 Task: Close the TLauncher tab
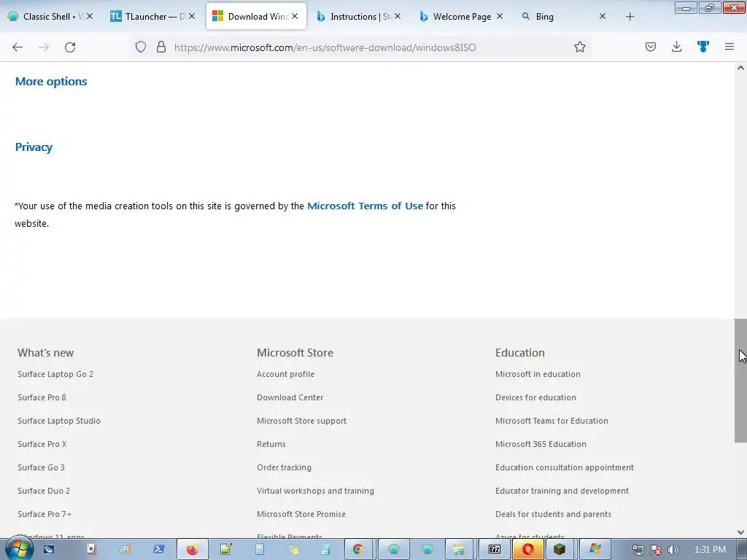coord(192,16)
